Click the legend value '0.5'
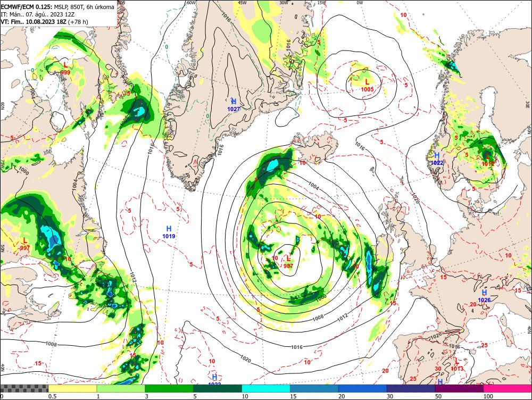 click(52, 396)
